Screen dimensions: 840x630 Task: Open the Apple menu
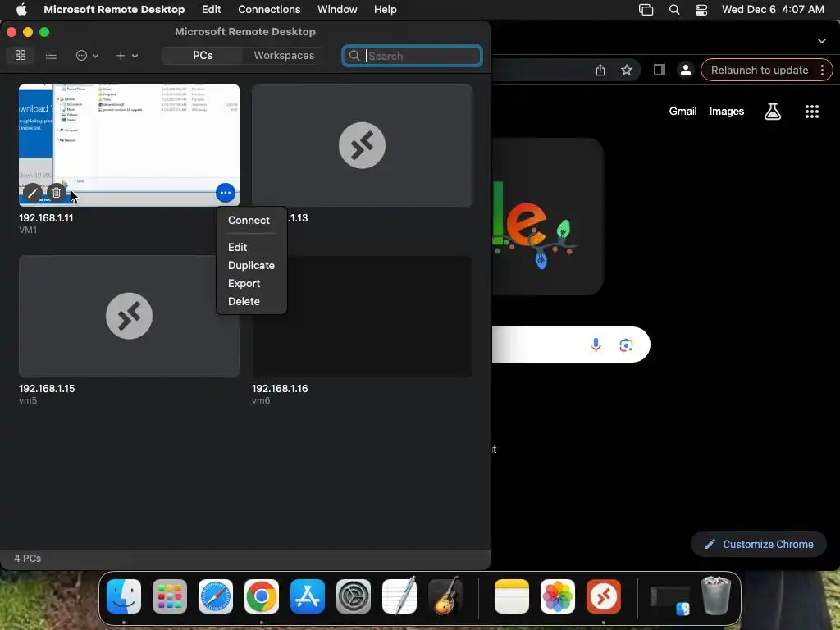(21, 10)
